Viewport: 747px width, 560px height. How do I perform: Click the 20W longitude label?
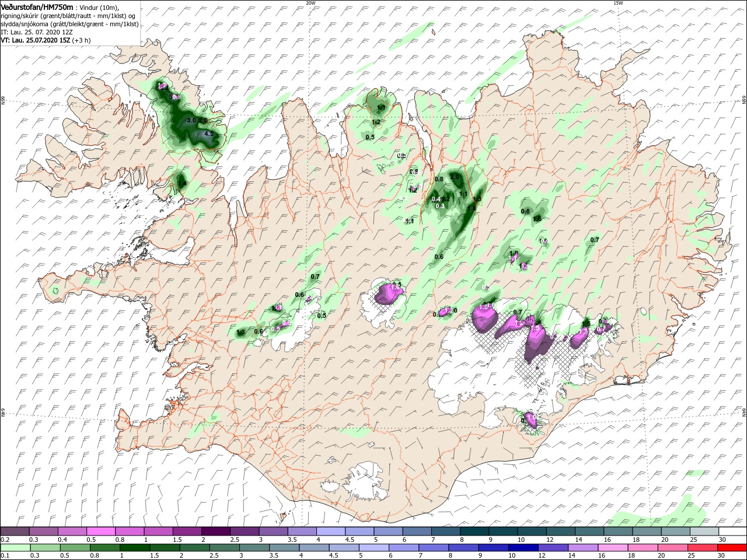coord(310,2)
